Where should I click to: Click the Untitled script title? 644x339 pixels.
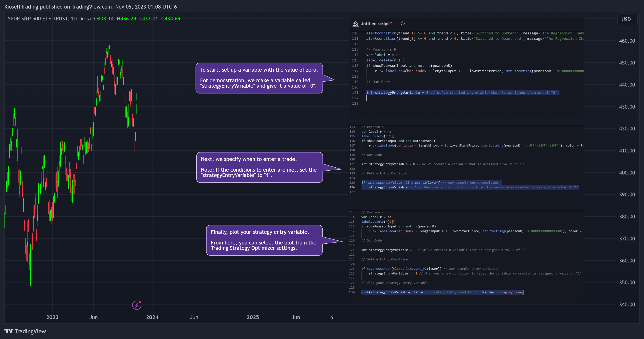375,23
